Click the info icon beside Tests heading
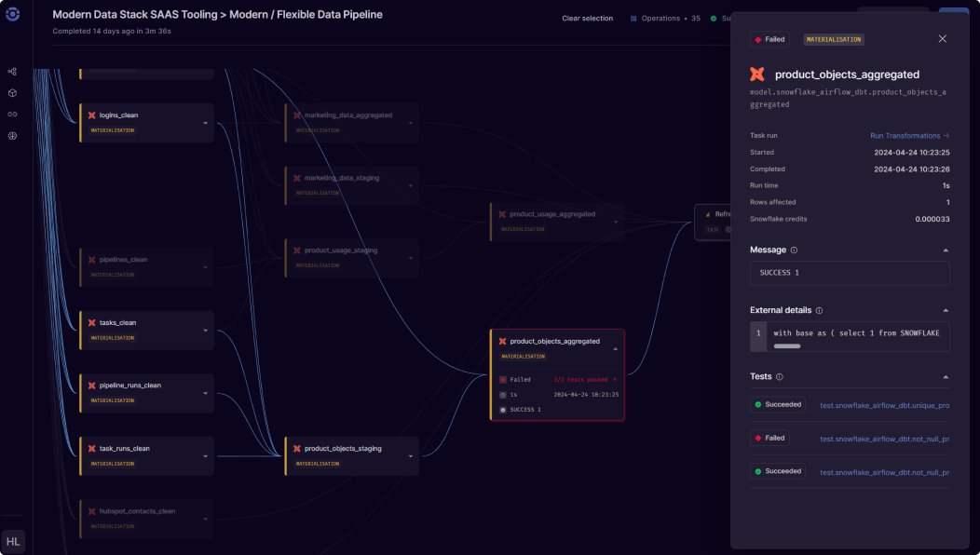Viewport: 980px width, 555px height. coord(780,376)
